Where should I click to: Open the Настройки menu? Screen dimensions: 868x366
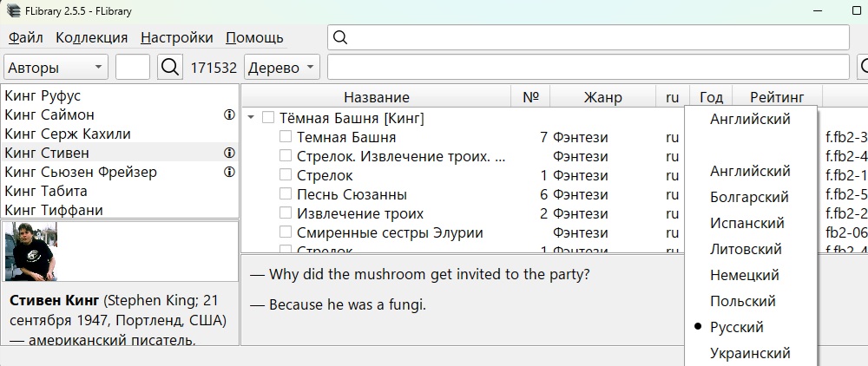pyautogui.click(x=176, y=37)
